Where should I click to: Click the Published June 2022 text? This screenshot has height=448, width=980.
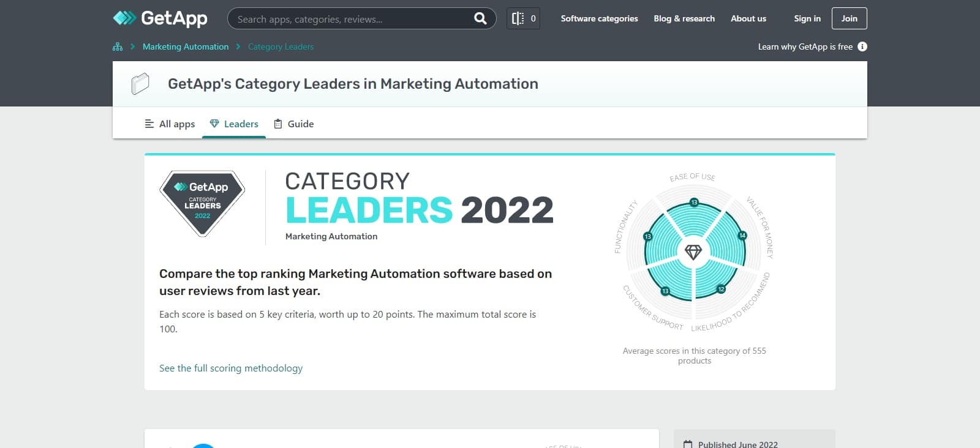[x=737, y=444]
